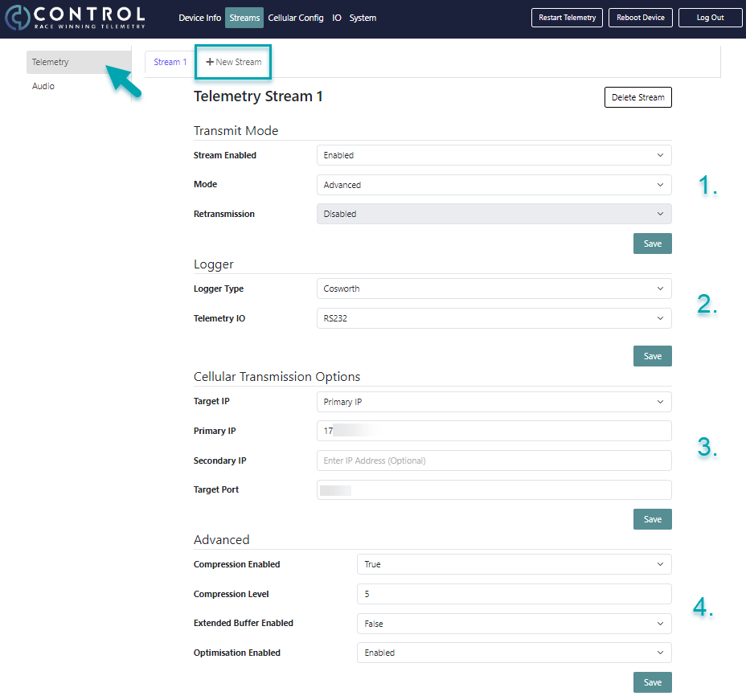This screenshot has width=746, height=700.
Task: Open the Cellular Config page
Action: click(296, 18)
